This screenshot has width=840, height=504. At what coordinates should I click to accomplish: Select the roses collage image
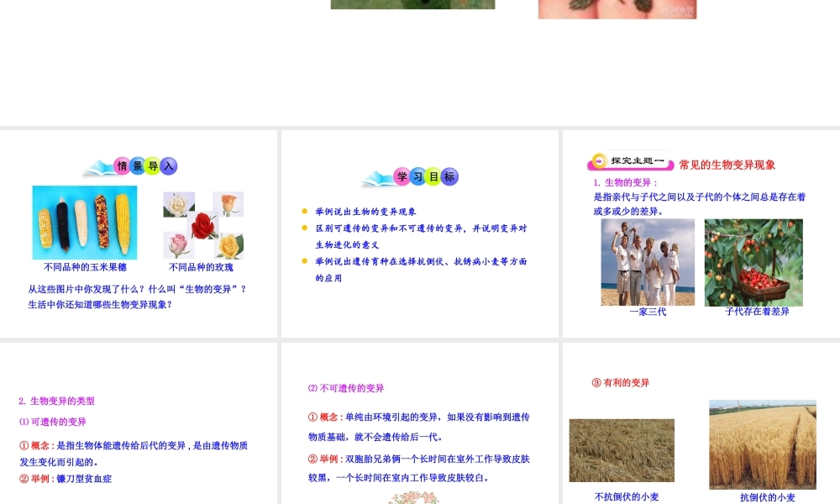point(203,225)
